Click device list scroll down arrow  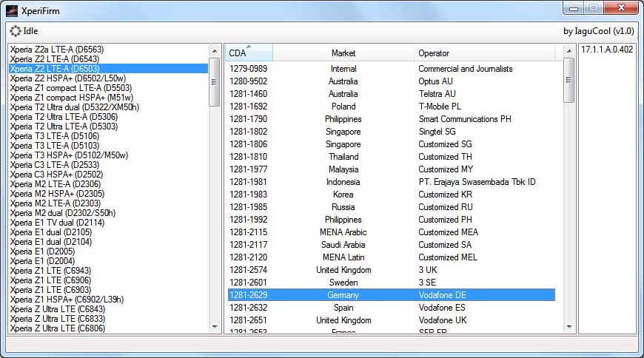(215, 327)
